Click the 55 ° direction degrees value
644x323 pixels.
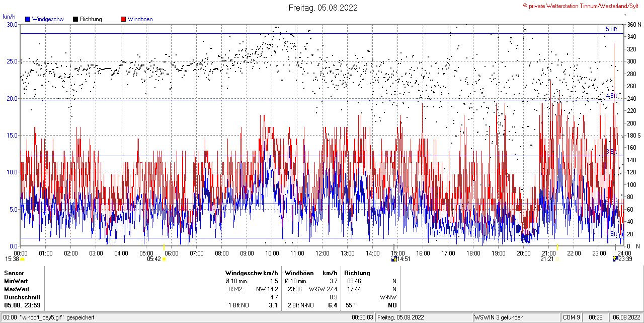[x=351, y=305]
